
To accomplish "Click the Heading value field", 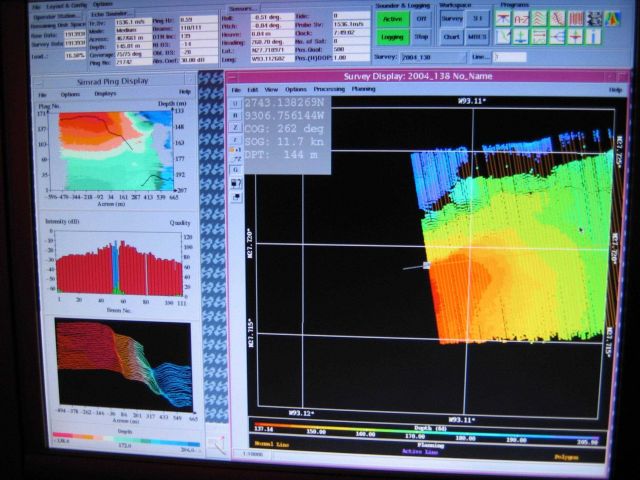I will [x=272, y=42].
